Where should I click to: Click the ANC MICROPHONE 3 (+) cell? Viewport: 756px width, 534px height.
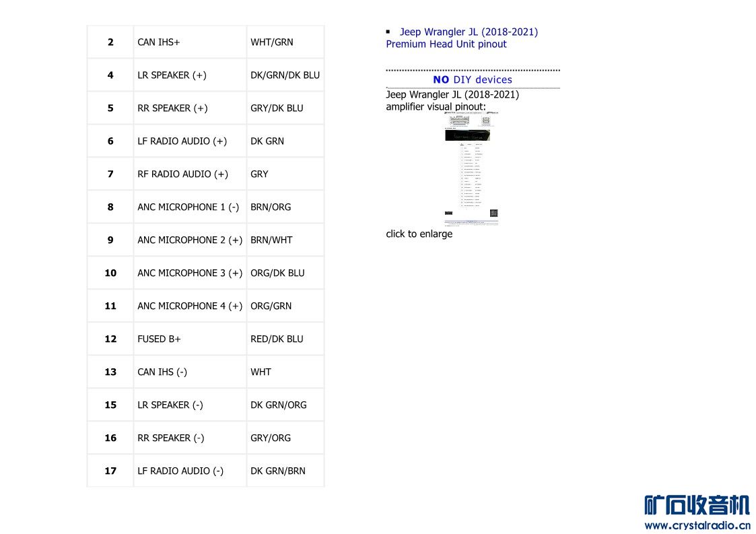[x=190, y=273]
